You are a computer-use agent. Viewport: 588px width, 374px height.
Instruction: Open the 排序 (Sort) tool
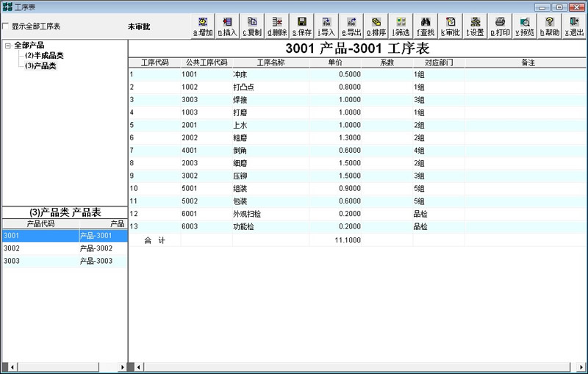376,26
